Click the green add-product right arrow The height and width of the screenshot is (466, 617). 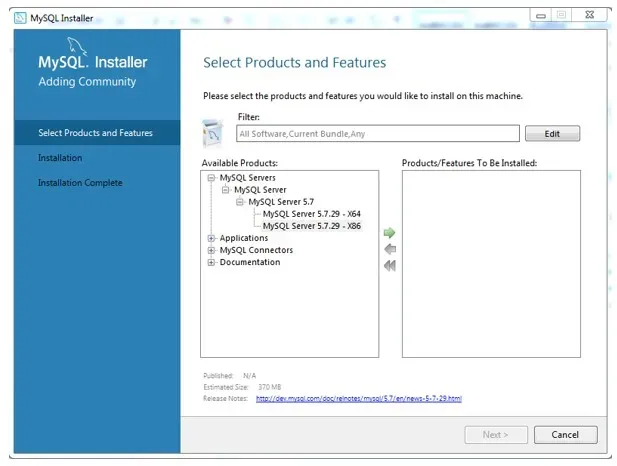[x=389, y=233]
